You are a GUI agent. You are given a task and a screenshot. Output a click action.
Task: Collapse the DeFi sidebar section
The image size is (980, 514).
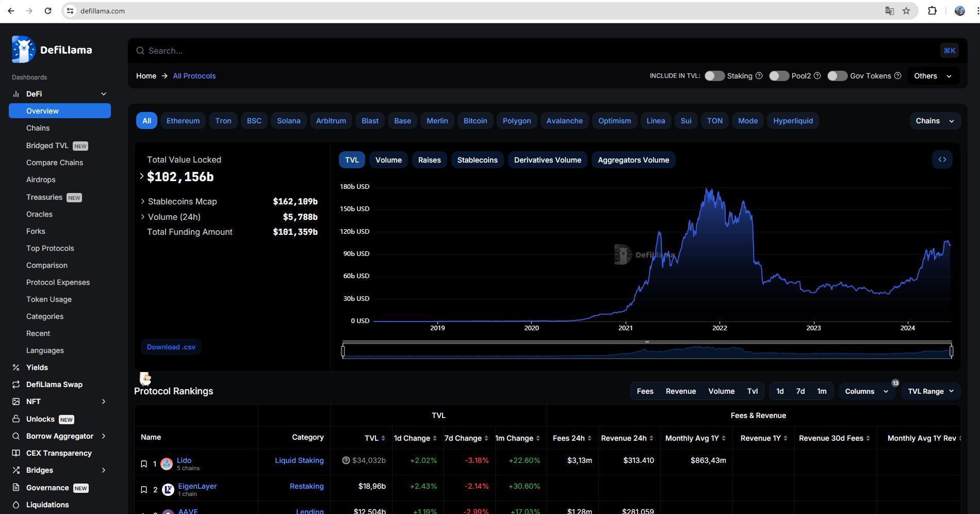(x=104, y=94)
